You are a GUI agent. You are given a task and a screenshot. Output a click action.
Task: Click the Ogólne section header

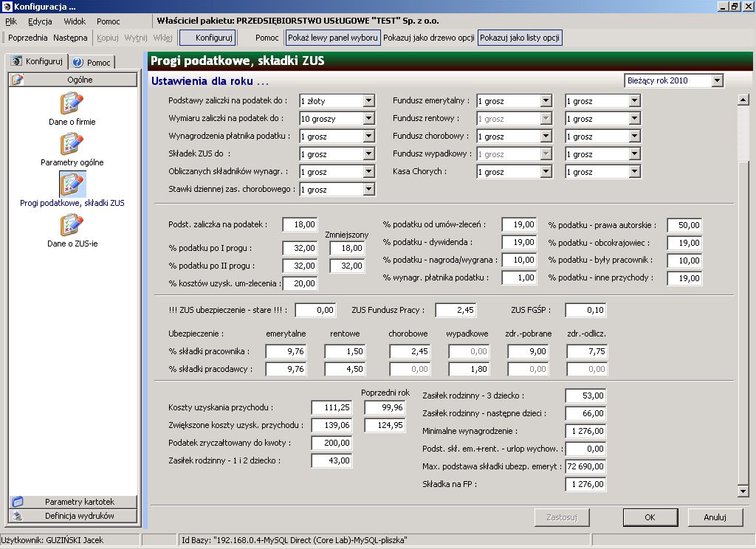[x=73, y=80]
